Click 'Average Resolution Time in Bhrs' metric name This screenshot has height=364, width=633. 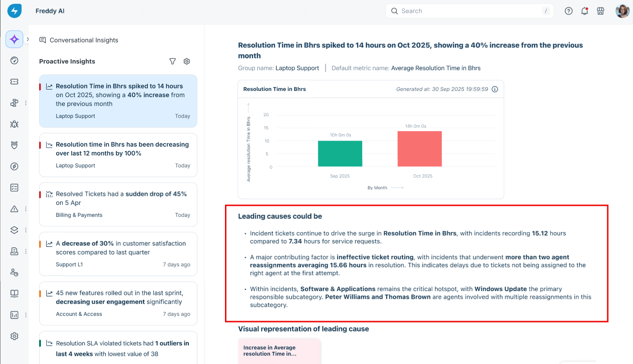[436, 68]
